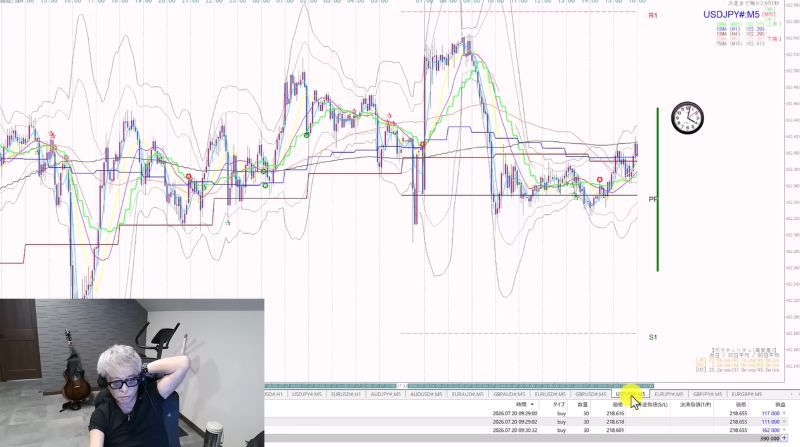Click the 損益 profit column header
The height and width of the screenshot is (447, 800).
(x=780, y=405)
